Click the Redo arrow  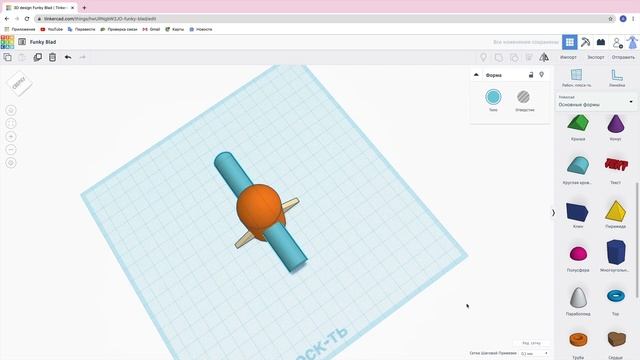(83, 57)
